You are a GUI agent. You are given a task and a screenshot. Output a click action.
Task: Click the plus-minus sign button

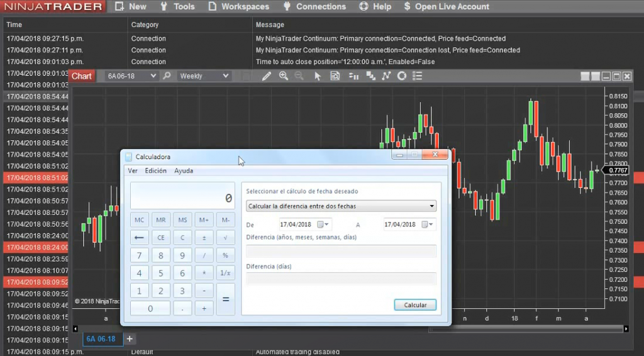204,238
